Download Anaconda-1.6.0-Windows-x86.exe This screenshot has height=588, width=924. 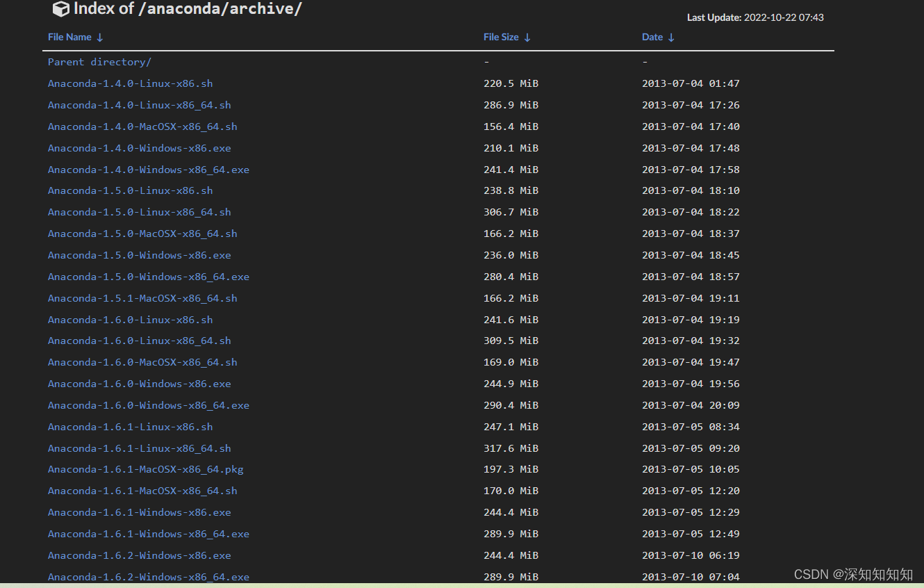point(140,384)
